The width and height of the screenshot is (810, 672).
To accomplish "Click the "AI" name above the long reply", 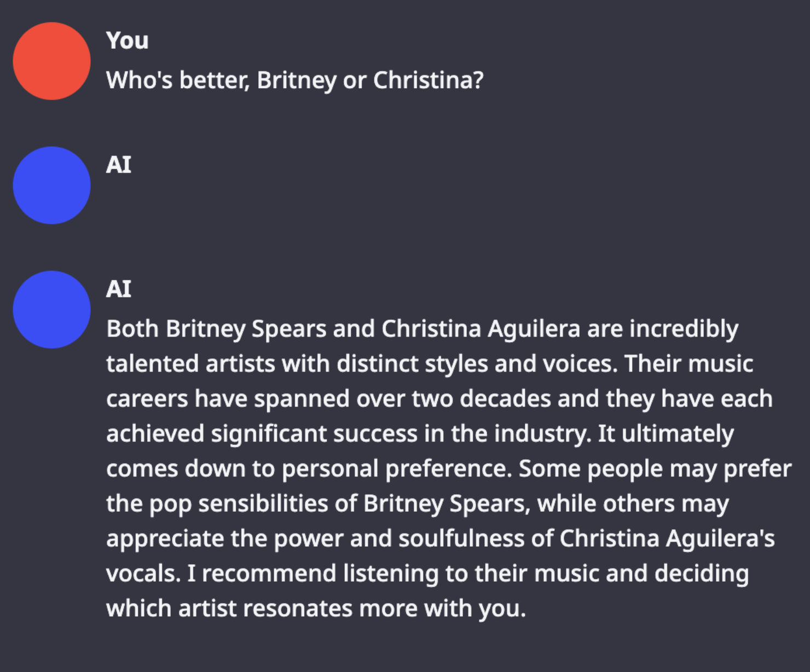I will [118, 289].
